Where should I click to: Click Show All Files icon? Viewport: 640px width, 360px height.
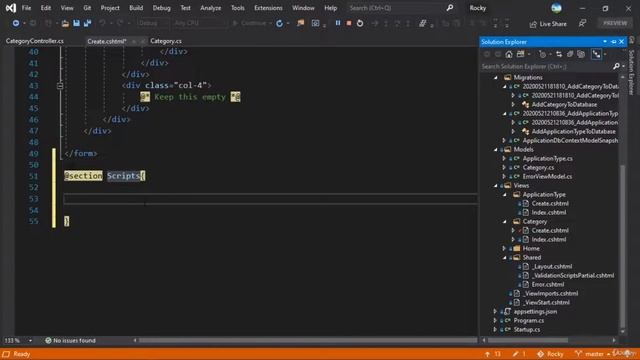pos(581,54)
